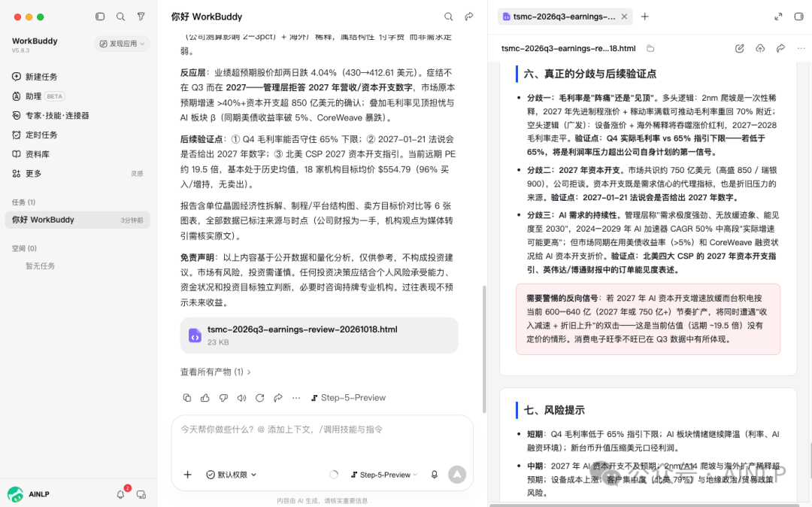This screenshot has width=812, height=507.
Task: Click the 暂无任务 placeholder text
Action: (x=41, y=266)
